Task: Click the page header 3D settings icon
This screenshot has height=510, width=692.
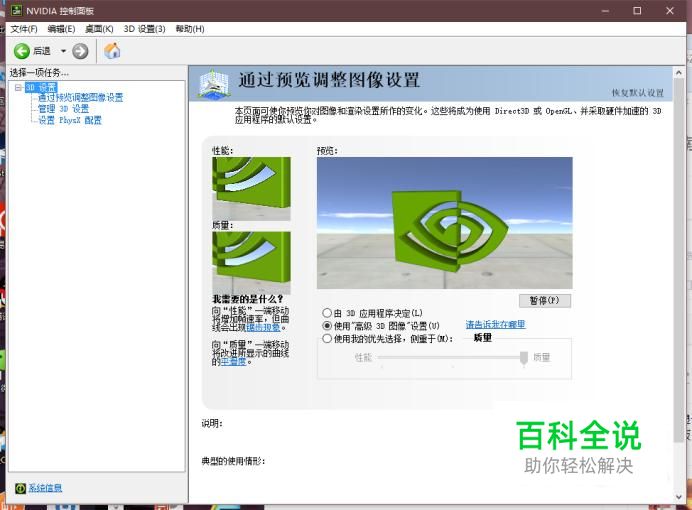Action: click(214, 83)
